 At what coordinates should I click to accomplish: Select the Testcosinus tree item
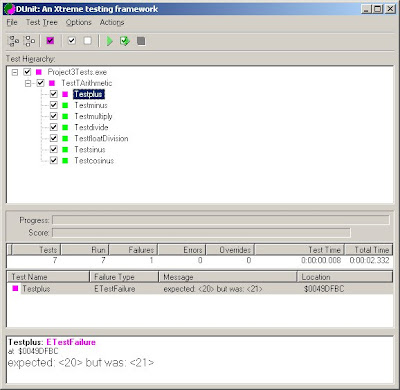click(94, 160)
